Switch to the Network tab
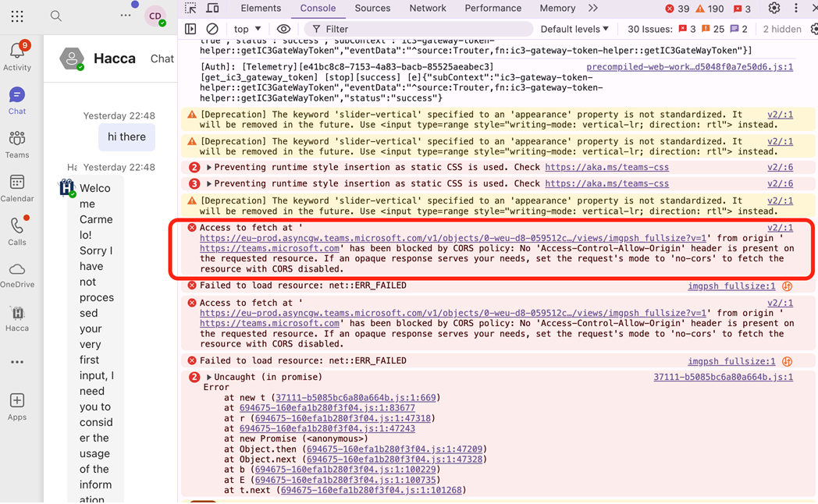The image size is (818, 504). [x=428, y=9]
